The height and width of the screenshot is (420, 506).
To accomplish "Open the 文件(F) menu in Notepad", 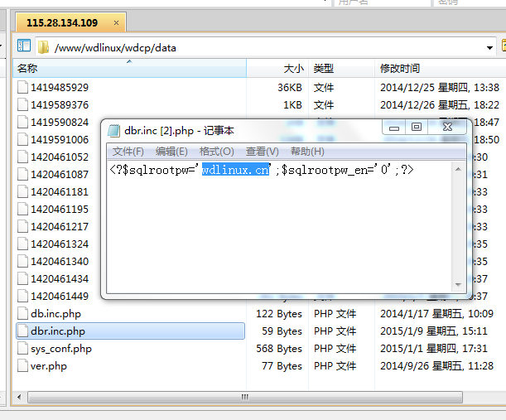I will [x=128, y=152].
